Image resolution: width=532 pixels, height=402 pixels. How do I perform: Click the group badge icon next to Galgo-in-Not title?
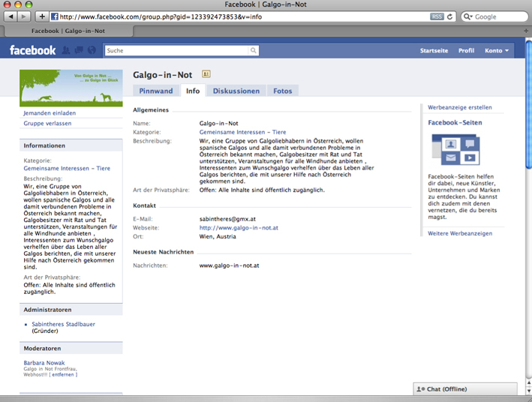(x=206, y=73)
